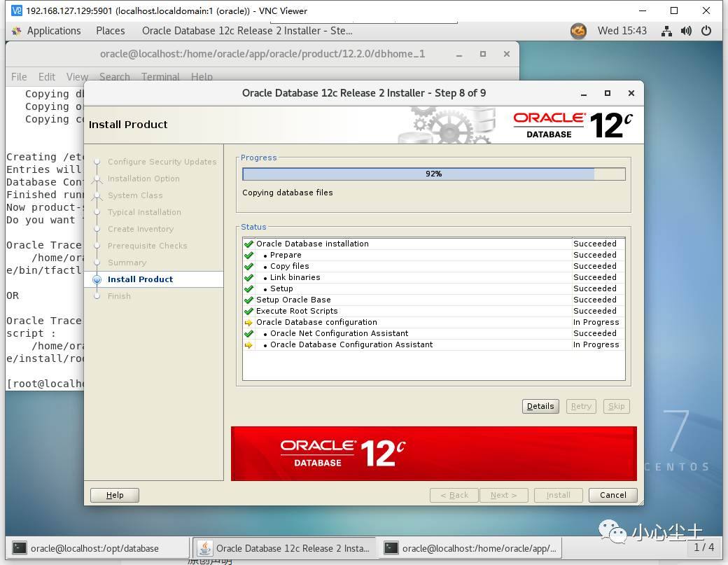Screen dimensions: 728x565
Task: Click terminal icon of /home/oracle/app taskbar item
Action: tap(391, 547)
